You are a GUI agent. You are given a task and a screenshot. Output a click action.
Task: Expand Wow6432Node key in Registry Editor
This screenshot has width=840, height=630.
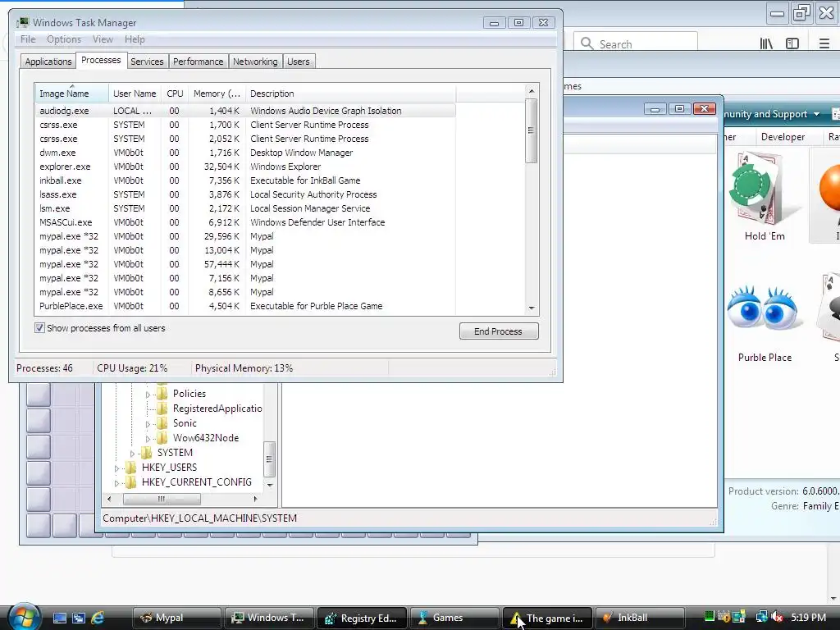click(x=148, y=439)
